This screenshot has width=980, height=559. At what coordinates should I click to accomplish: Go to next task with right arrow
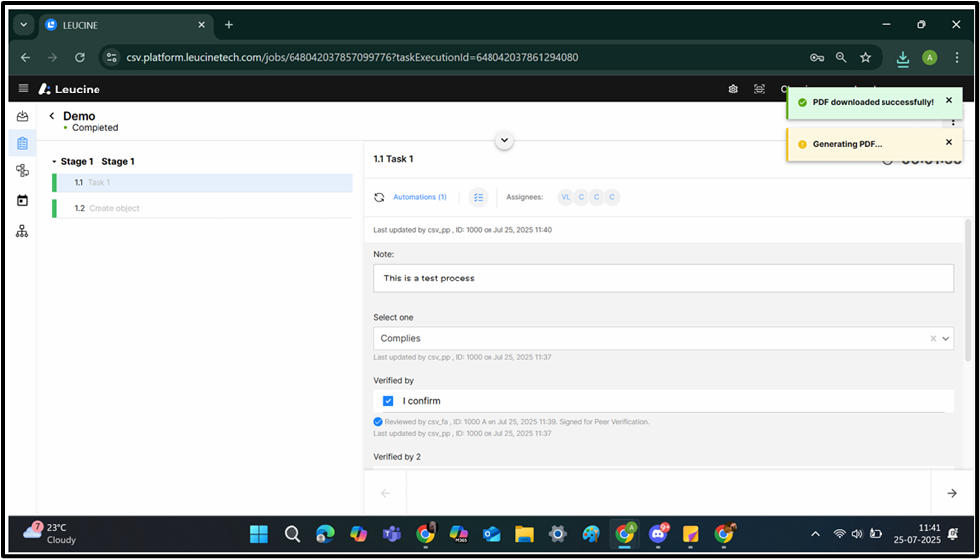pyautogui.click(x=951, y=493)
